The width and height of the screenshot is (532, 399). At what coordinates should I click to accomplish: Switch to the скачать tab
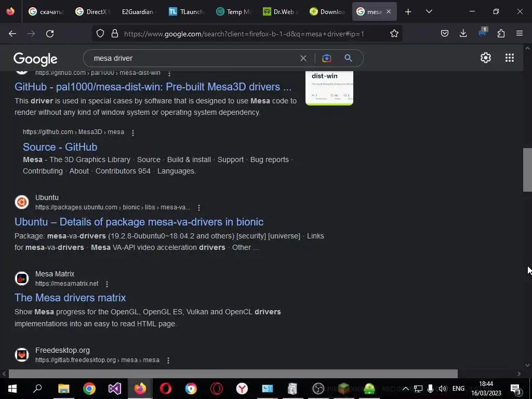click(46, 12)
